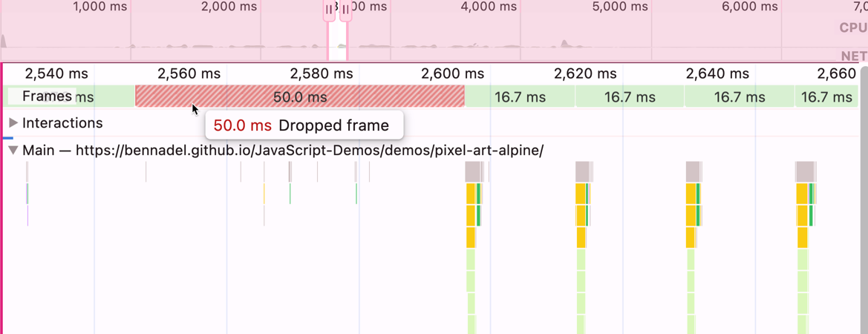This screenshot has width=868, height=334.
Task: Expand the Interactions track
Action: 13,123
